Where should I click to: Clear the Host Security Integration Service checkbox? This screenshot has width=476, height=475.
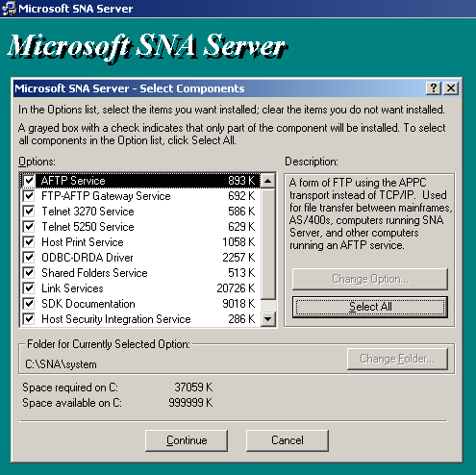tap(29, 319)
